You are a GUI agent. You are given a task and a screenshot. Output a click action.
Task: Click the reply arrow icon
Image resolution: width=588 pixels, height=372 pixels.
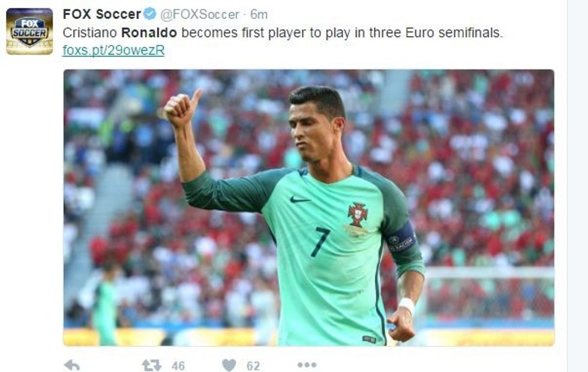[72, 365]
